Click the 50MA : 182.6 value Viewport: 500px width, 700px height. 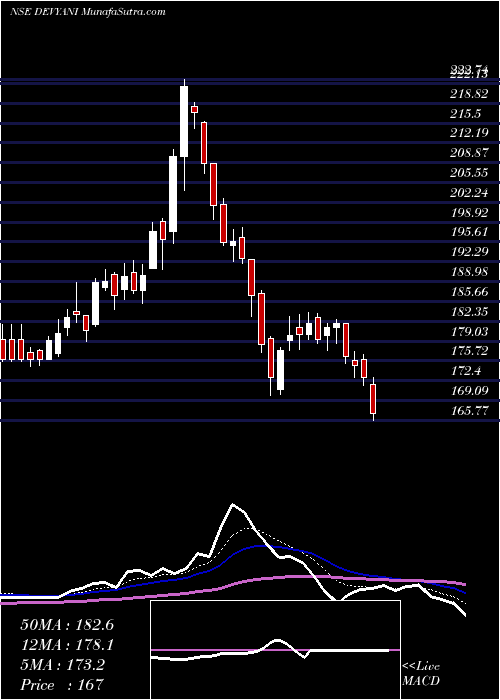click(x=67, y=625)
